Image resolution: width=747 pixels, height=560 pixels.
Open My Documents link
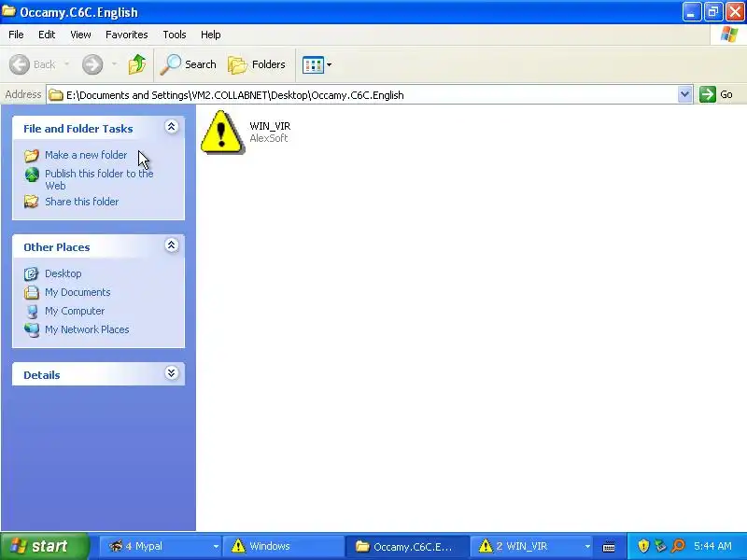(x=78, y=292)
